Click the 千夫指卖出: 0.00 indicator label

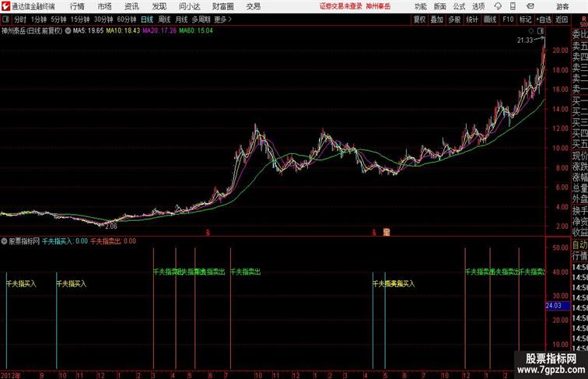(113, 241)
